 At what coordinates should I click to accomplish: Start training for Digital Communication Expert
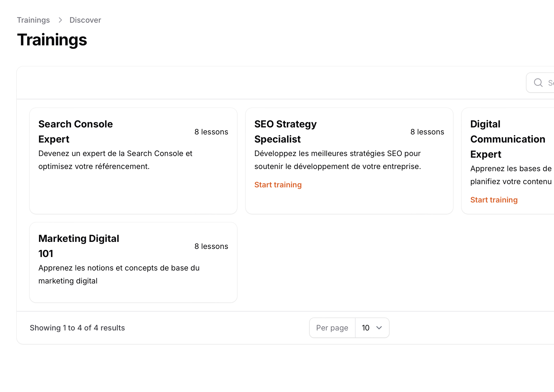[x=494, y=200]
